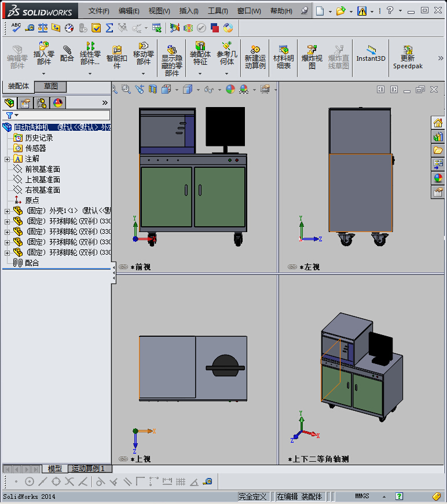The image size is (447, 504).
Task: Open Display Style dropdown arrow beside cube
Action: click(198, 90)
